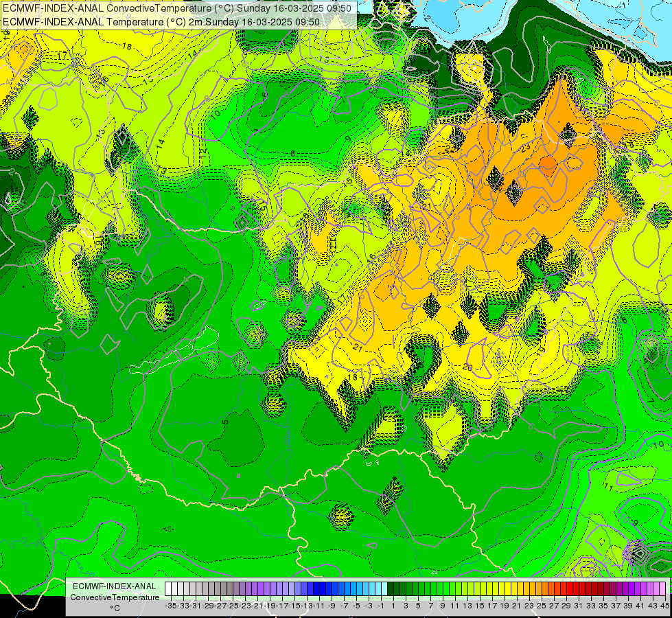Select the white leftmost colorbar swatch
Screen dimensions: 672x618
tap(168, 588)
